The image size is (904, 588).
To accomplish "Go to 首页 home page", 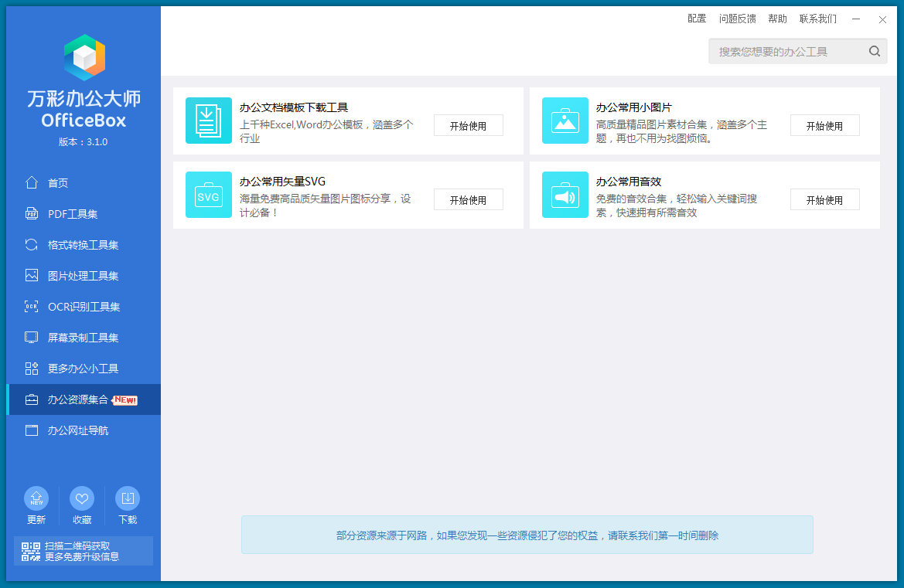I will [x=58, y=183].
